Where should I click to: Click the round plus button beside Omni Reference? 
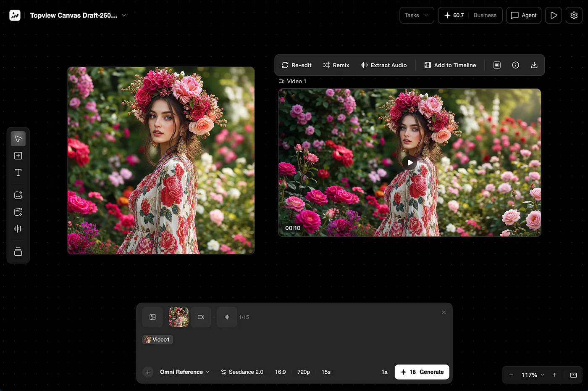(148, 372)
